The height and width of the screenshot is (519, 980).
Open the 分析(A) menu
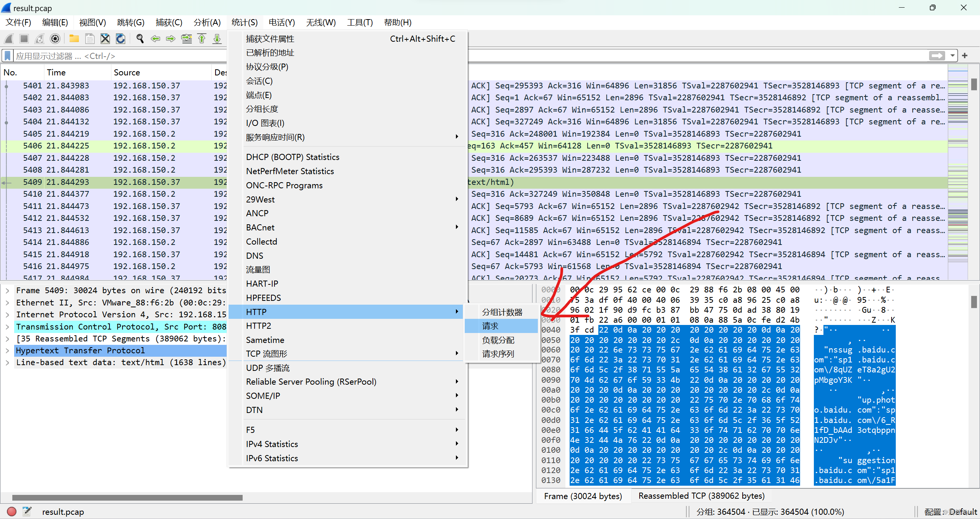pos(207,23)
